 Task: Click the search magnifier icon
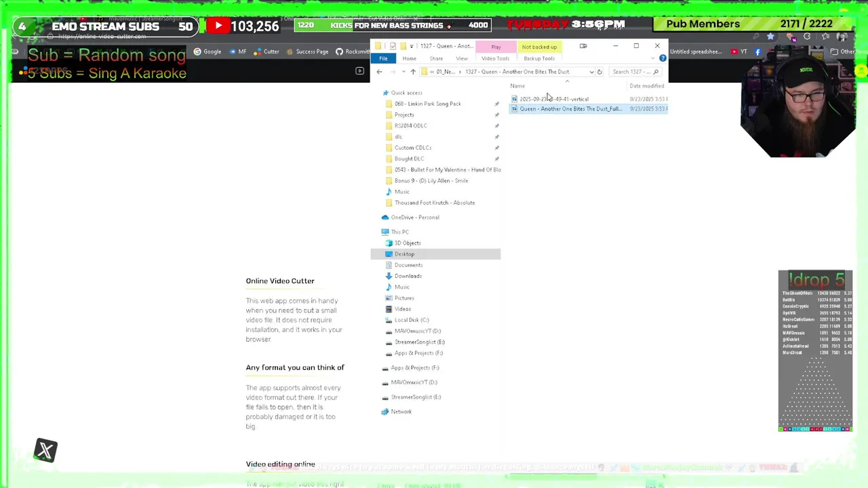point(656,72)
